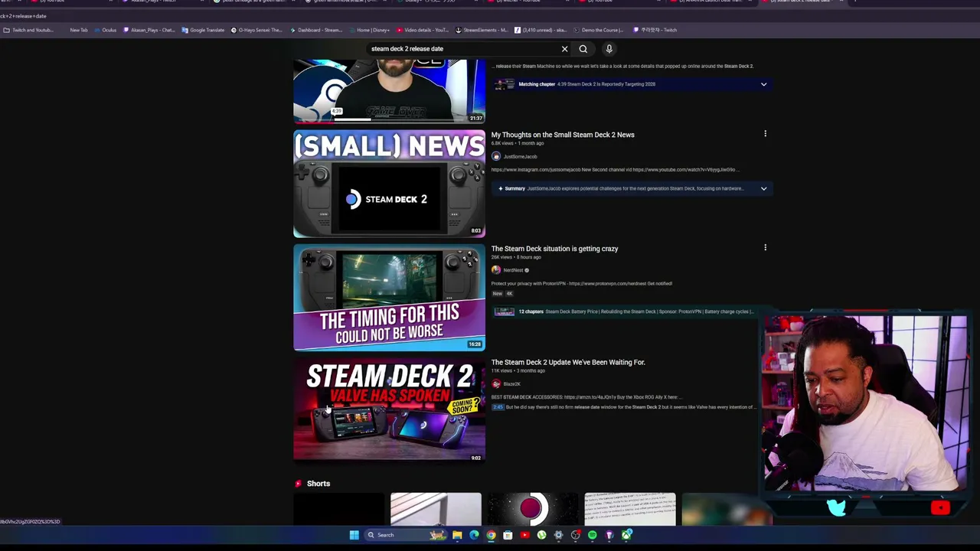Viewport: 980px width, 551px height.
Task: Jump to the 2:45 timestamp in the Blaze2K result
Action: [x=498, y=407]
